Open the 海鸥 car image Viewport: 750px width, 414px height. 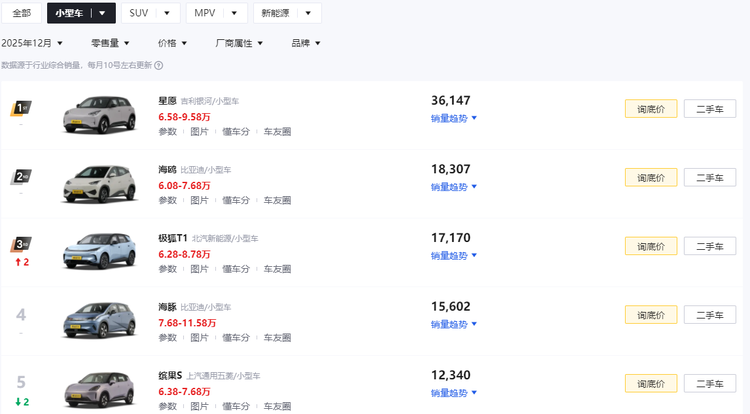pos(98,183)
